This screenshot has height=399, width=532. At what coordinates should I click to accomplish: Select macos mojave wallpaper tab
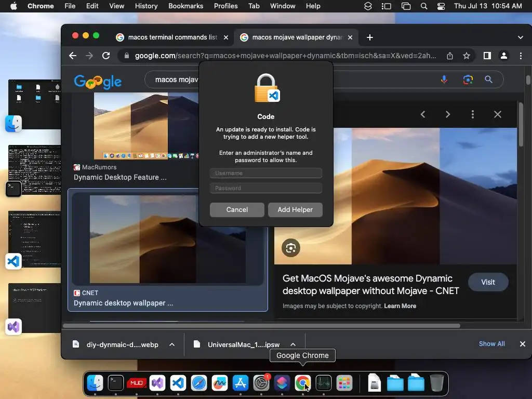(295, 37)
